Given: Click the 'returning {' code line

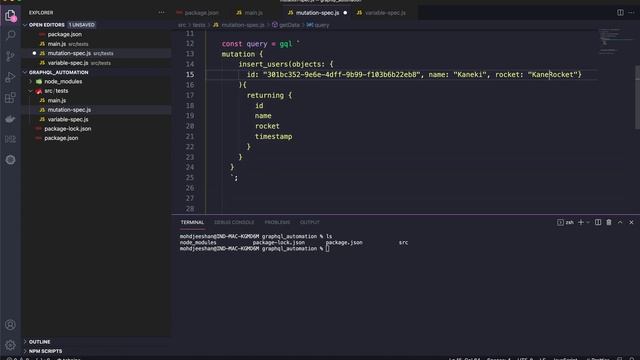Looking at the screenshot, I should click(269, 95).
